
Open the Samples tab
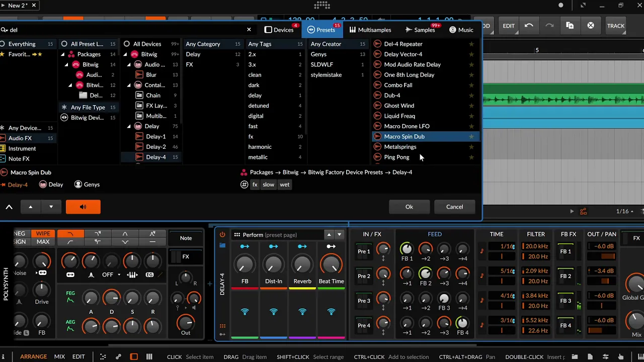point(420,30)
